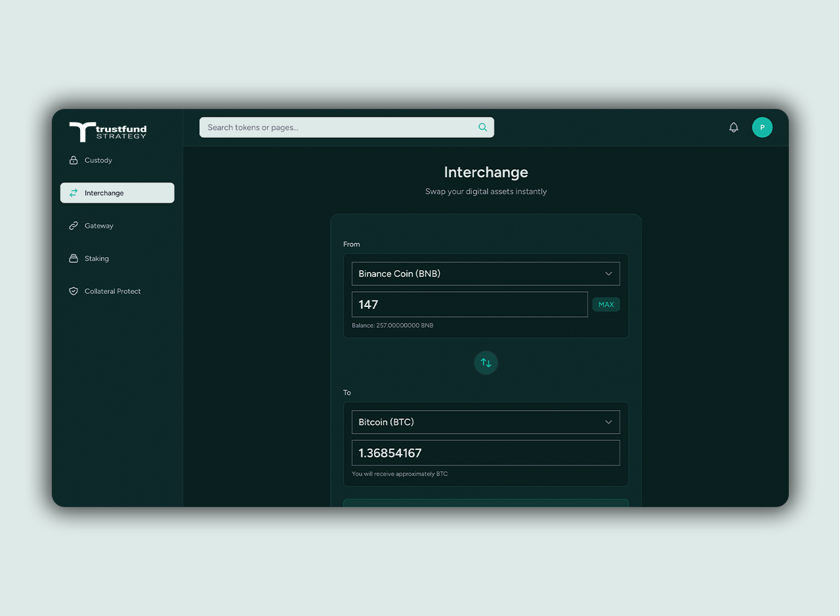Click the lock icon beside Custody
840x616 pixels.
tap(73, 160)
